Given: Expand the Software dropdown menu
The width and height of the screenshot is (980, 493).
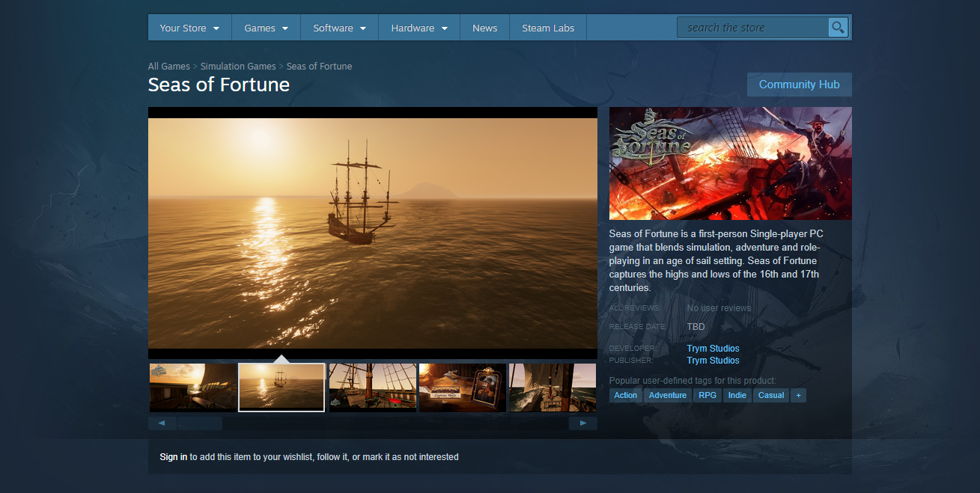Looking at the screenshot, I should [x=340, y=28].
